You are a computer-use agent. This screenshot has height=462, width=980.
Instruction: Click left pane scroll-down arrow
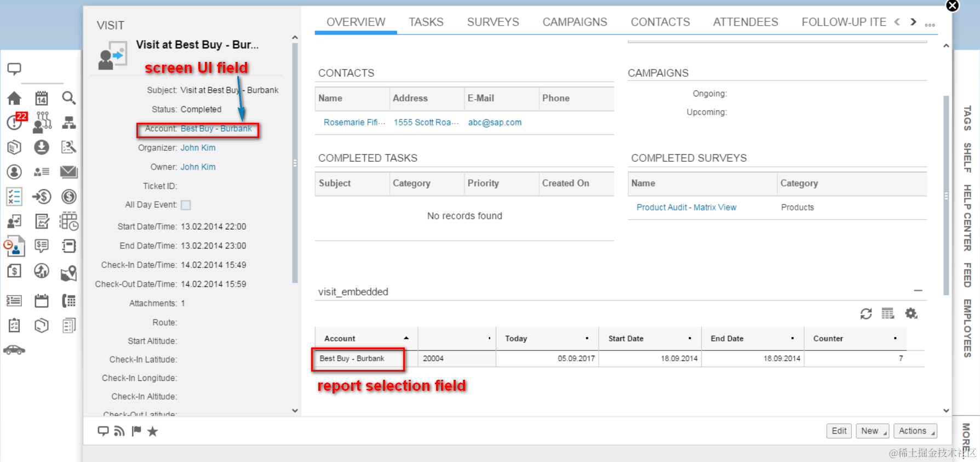[295, 410]
